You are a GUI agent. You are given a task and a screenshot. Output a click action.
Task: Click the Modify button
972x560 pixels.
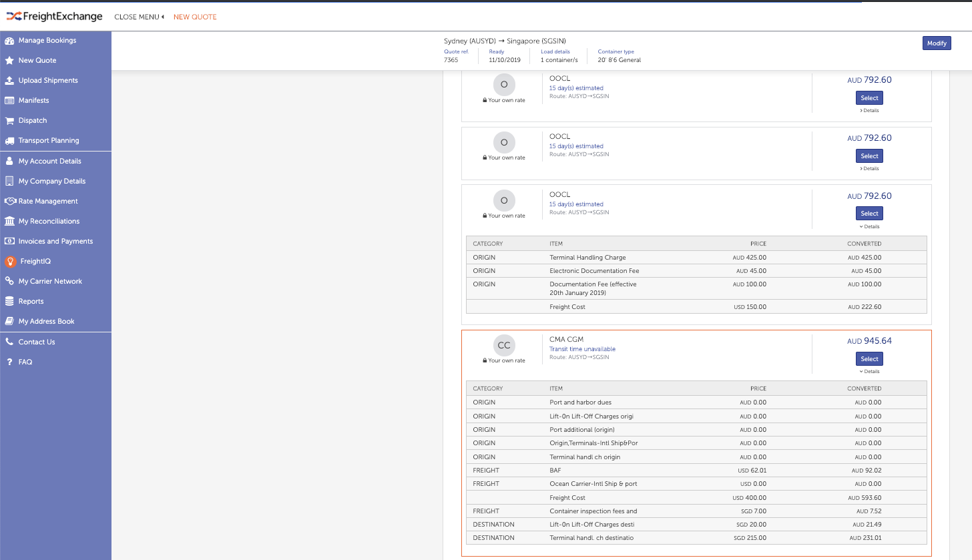pyautogui.click(x=937, y=43)
